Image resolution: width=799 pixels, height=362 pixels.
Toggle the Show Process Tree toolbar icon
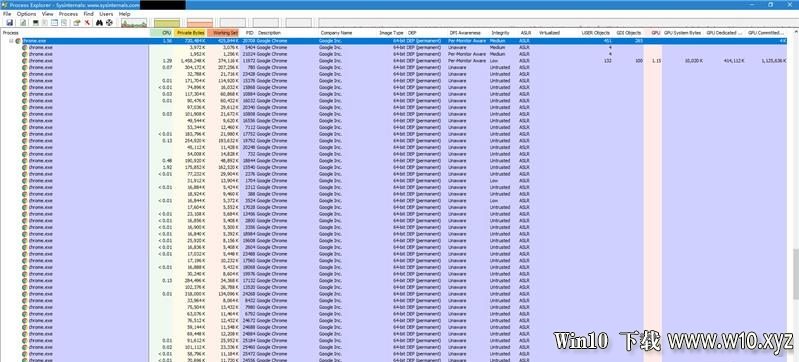pos(45,23)
